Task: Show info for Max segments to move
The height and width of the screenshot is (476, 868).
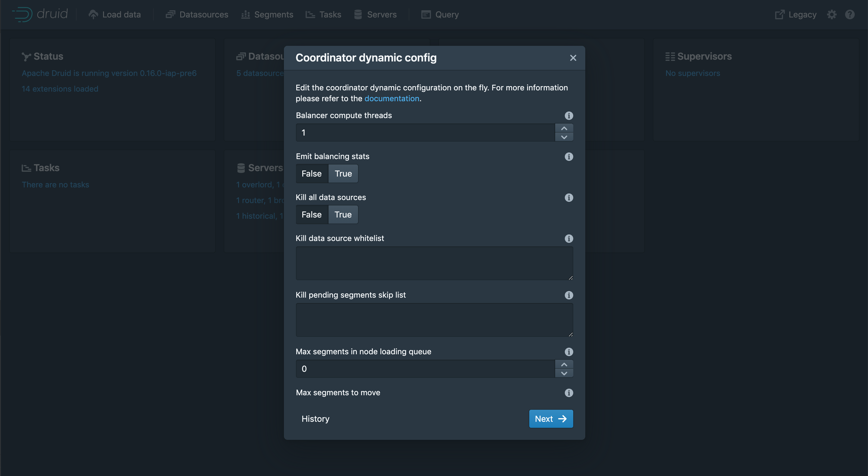Action: pos(569,393)
